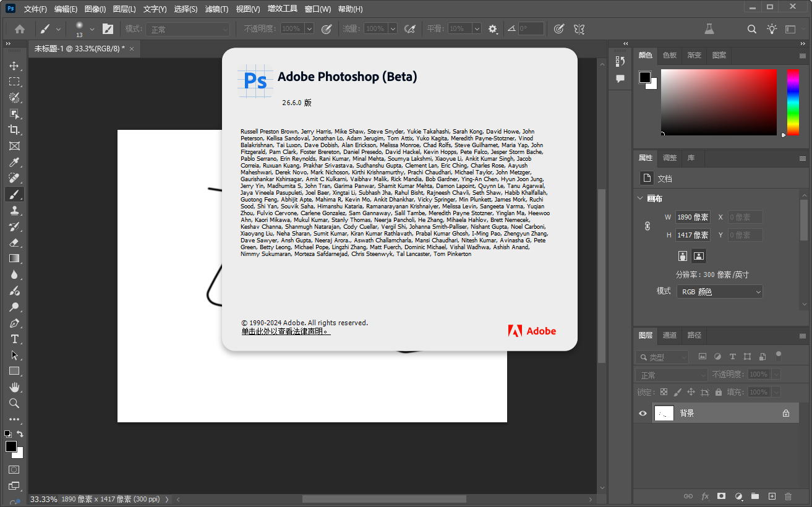The image size is (812, 507).
Task: Select the Clone Stamp tool
Action: pyautogui.click(x=14, y=210)
